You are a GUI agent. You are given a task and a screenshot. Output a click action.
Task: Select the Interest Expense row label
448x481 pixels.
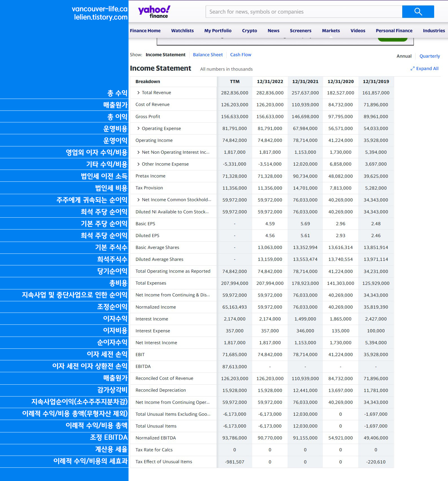point(153,331)
